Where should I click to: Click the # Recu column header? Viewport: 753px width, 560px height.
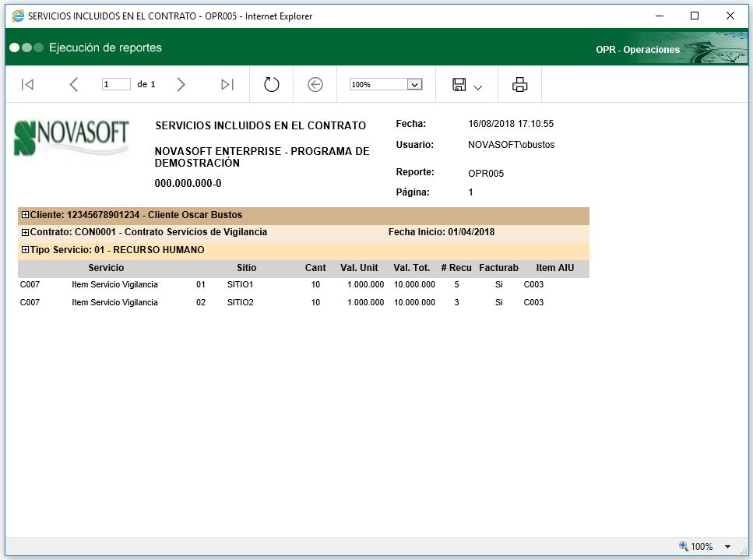pos(456,268)
